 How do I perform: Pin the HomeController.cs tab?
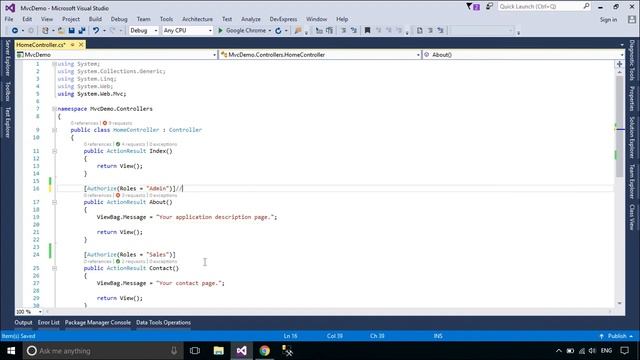pos(73,44)
